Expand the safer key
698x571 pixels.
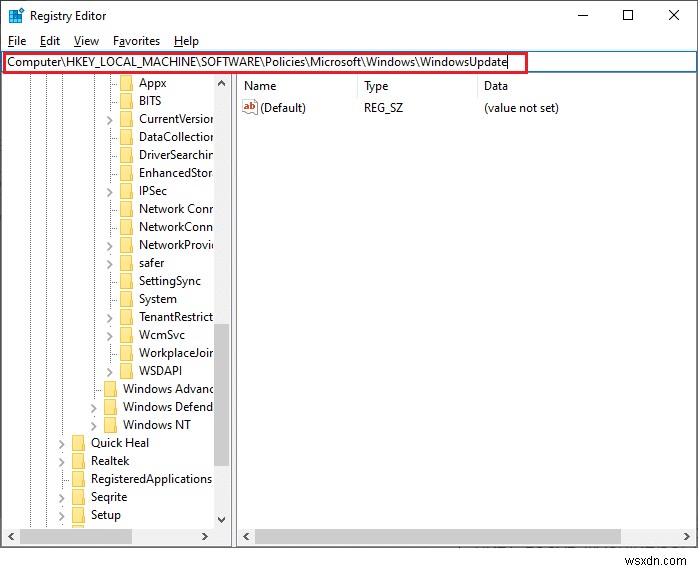point(110,264)
